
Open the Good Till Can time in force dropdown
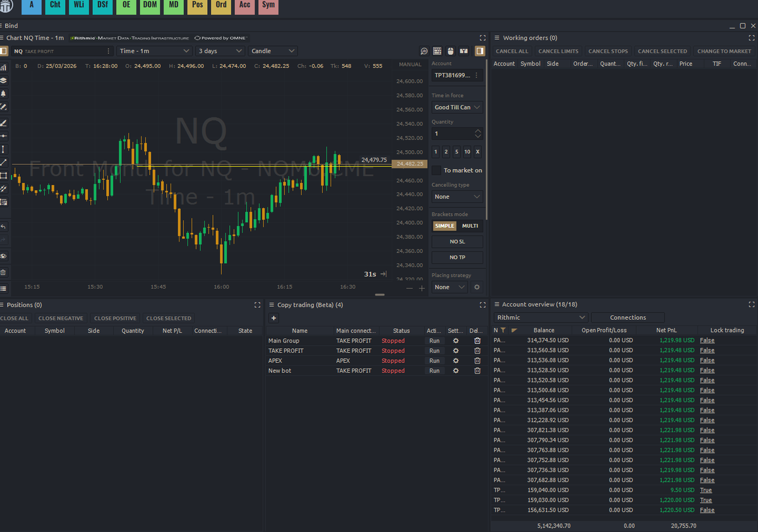tap(457, 107)
